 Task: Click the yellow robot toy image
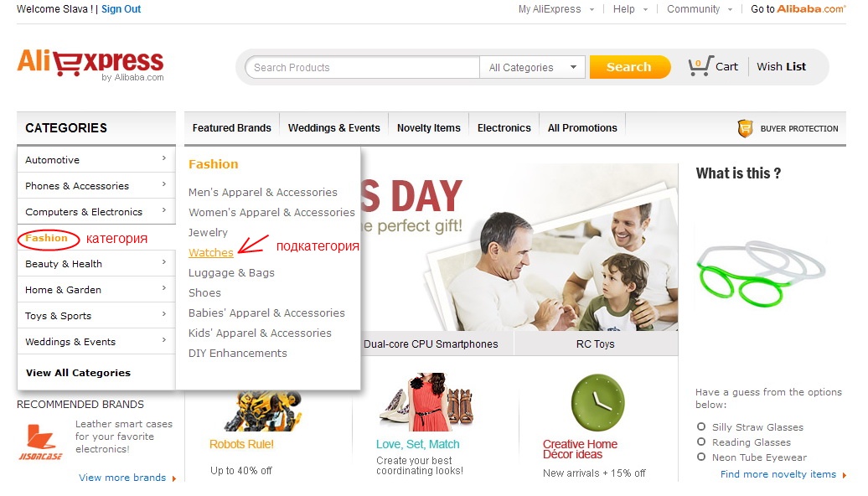coord(262,411)
